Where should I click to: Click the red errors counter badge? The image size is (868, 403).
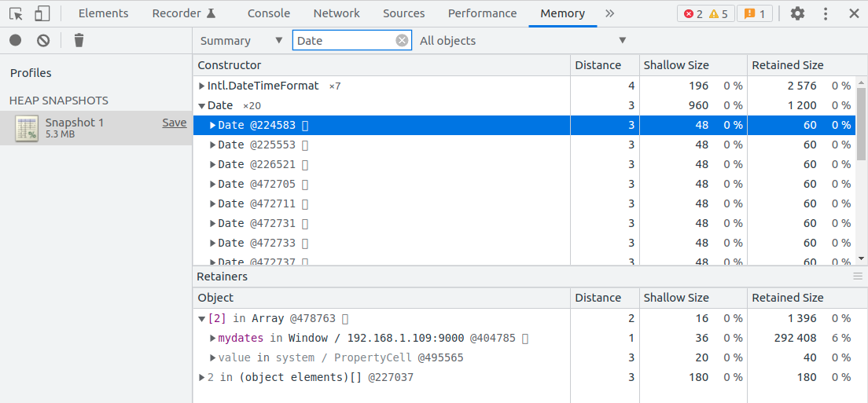coord(693,13)
